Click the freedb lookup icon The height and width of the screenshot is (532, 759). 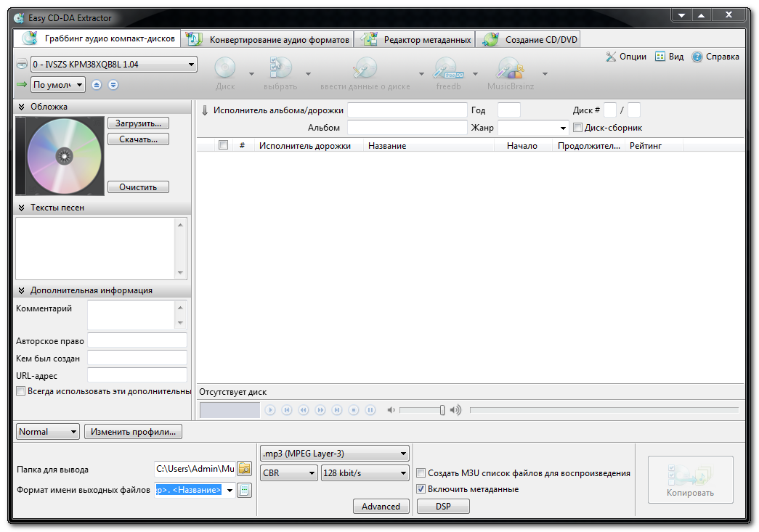tap(448, 69)
